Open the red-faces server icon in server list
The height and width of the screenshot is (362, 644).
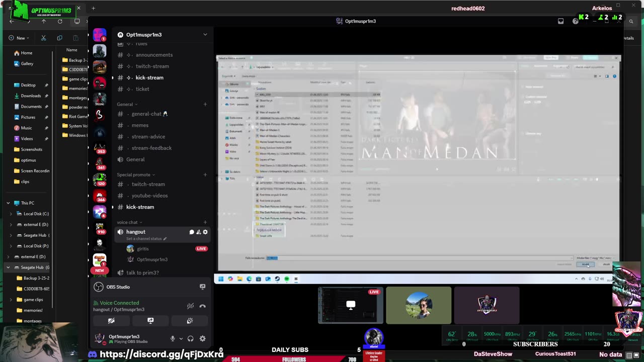click(100, 82)
